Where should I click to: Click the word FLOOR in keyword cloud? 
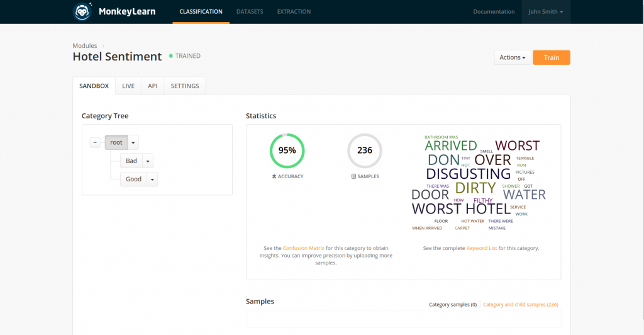point(441,221)
